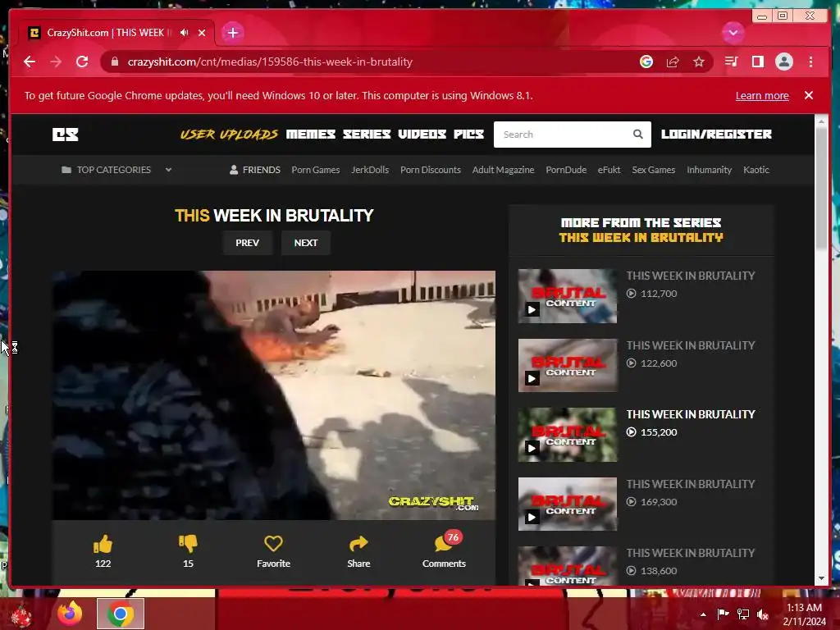Image resolution: width=840 pixels, height=630 pixels.
Task: Expand the Top Categories dropdown
Action: pos(116,170)
